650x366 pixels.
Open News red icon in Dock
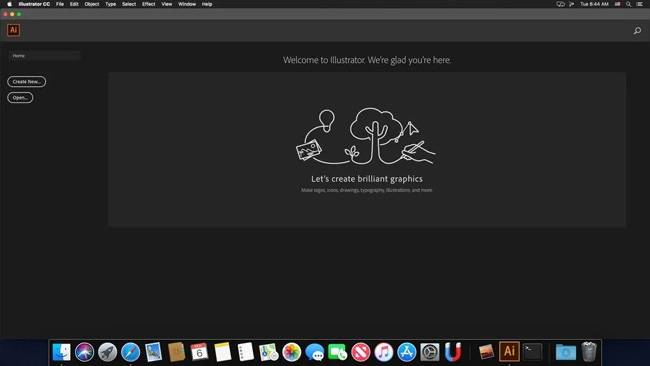pos(361,352)
